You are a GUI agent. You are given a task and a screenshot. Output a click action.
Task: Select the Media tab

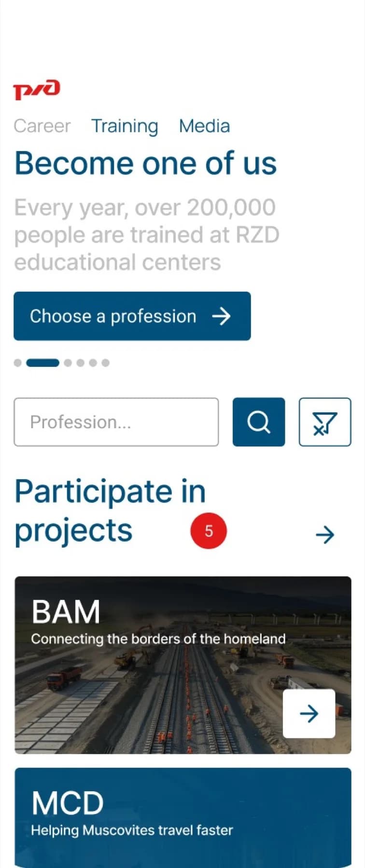(204, 126)
